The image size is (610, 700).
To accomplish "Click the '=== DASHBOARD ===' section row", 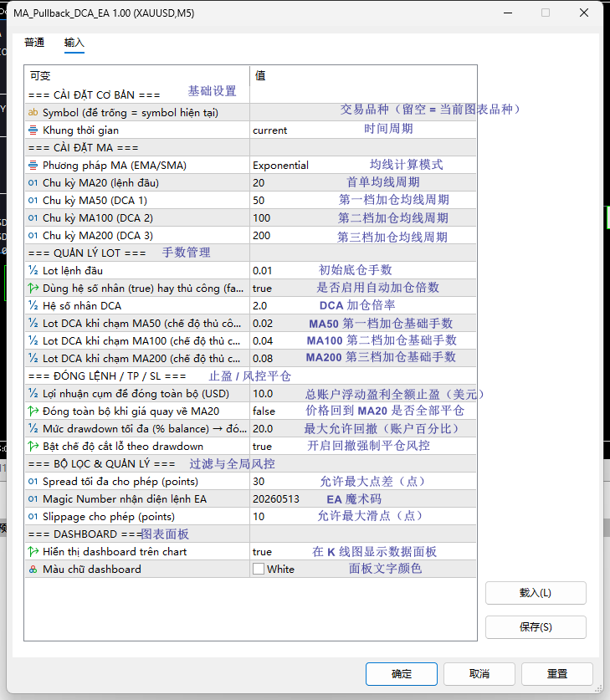I will [250, 534].
